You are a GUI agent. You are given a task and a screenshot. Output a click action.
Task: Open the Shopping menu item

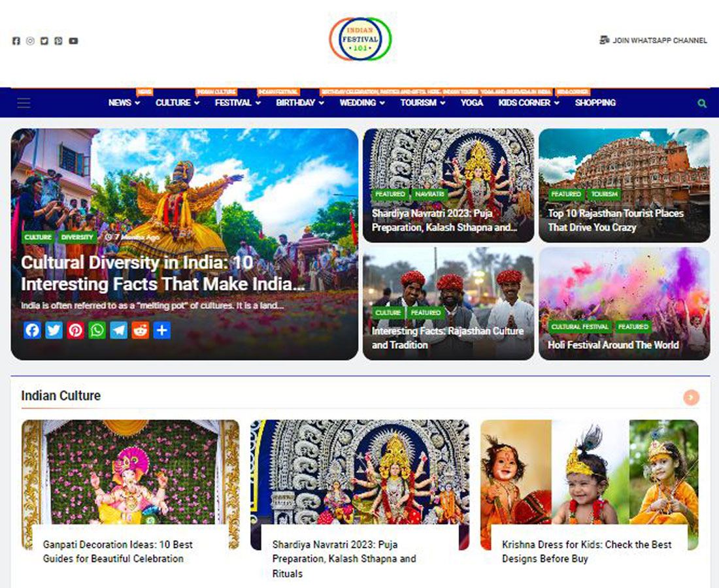tap(595, 103)
